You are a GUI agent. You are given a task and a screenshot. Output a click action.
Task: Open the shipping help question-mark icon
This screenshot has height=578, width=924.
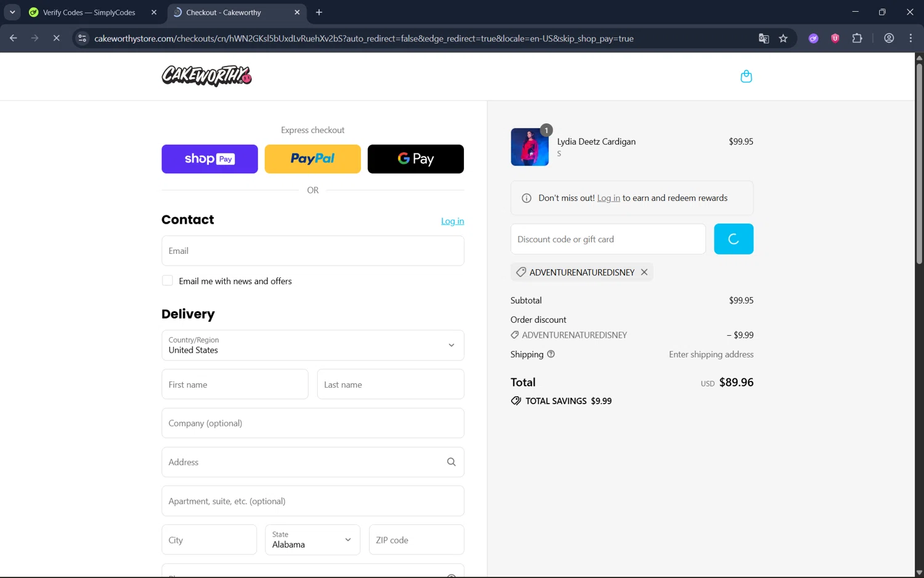(x=551, y=354)
